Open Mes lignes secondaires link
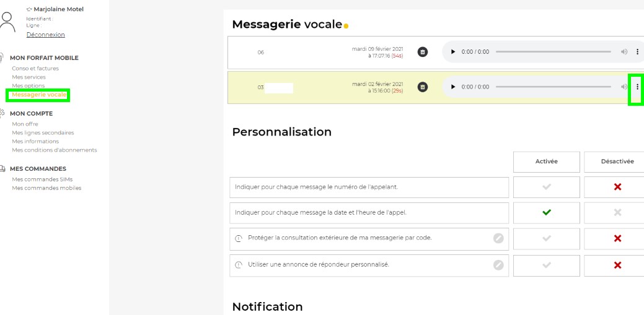 point(43,132)
